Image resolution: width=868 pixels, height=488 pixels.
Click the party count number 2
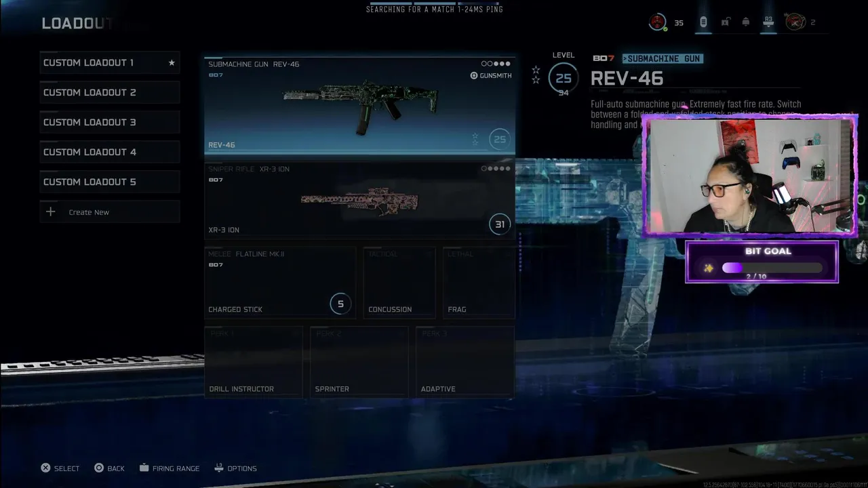point(813,23)
